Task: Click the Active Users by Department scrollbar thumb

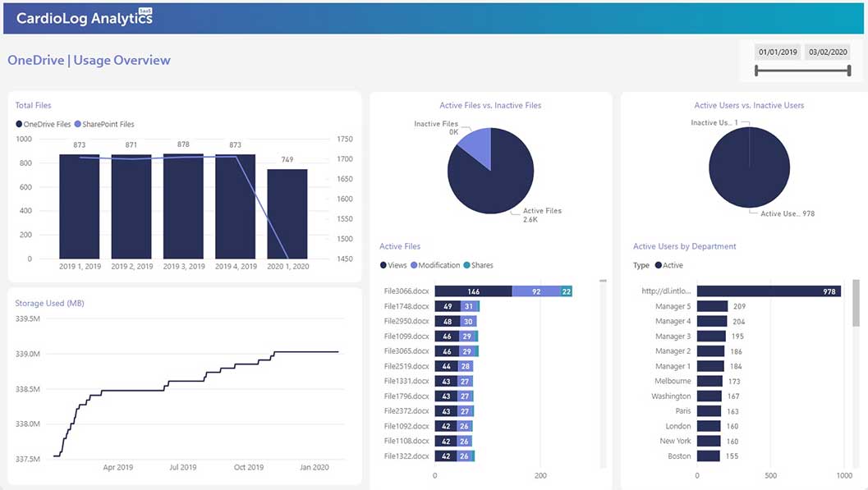Action: tap(856, 303)
